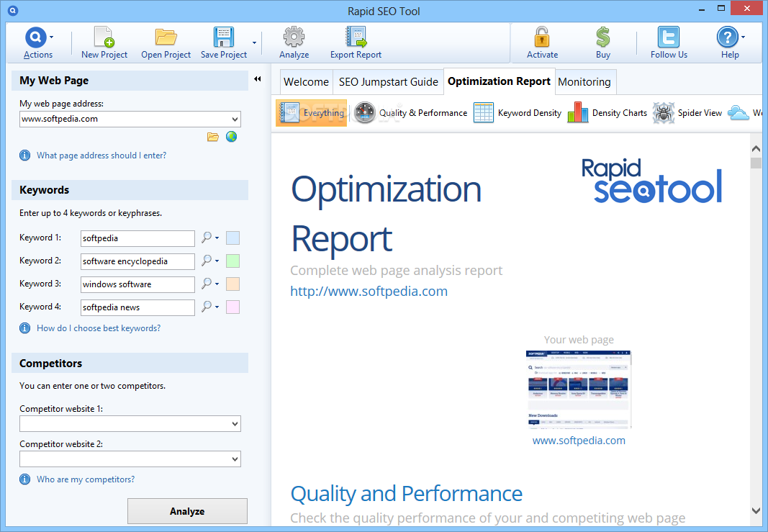The image size is (768, 532).
Task: Click the magnifier icon next to Keyword 1
Action: click(x=207, y=238)
